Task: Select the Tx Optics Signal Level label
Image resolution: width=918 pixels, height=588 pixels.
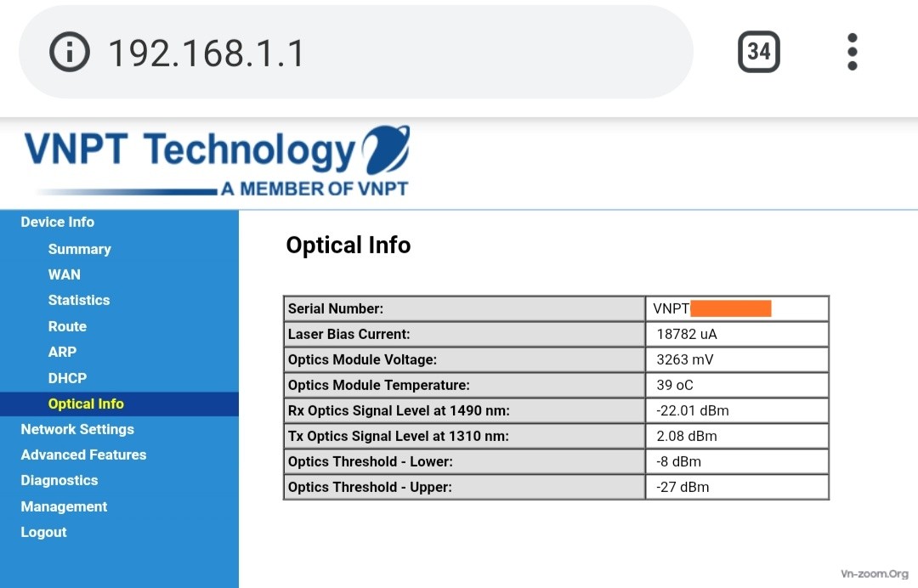Action: point(465,437)
